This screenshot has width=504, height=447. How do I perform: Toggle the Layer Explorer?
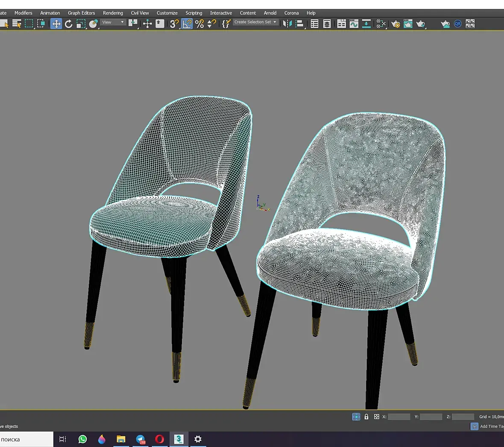point(327,24)
